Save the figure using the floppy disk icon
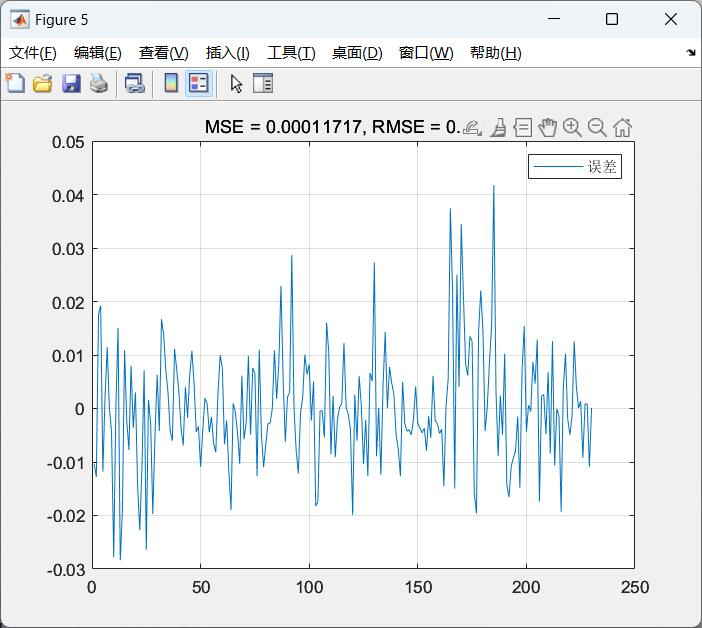 tap(70, 84)
